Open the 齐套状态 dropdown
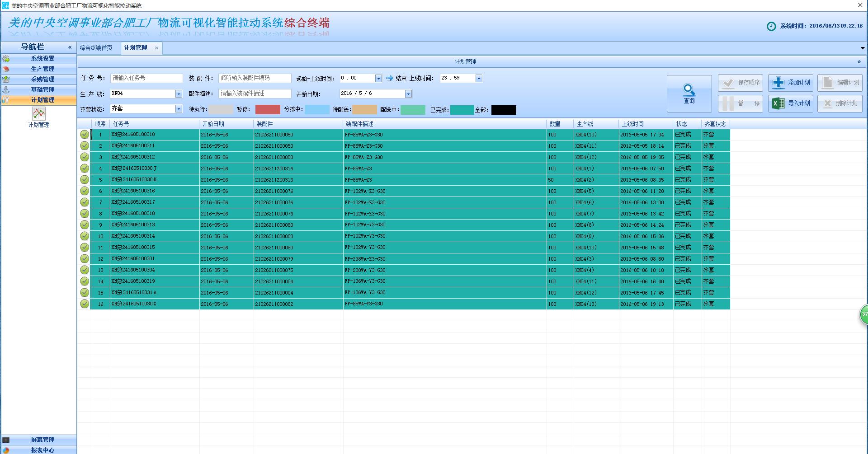This screenshot has width=868, height=454. (x=179, y=109)
